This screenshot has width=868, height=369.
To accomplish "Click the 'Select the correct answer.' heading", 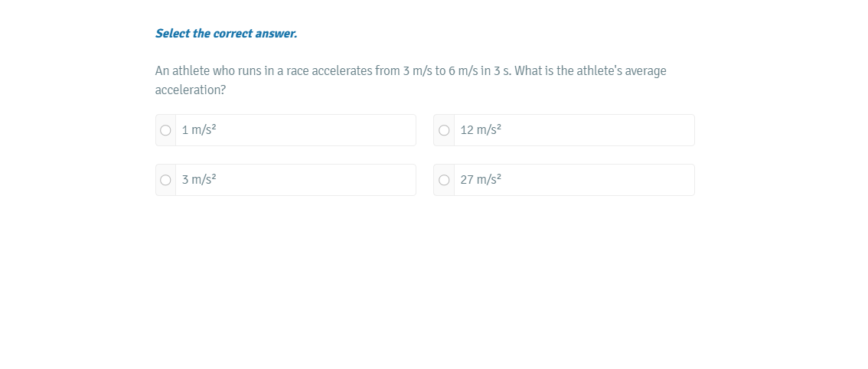I will [226, 34].
